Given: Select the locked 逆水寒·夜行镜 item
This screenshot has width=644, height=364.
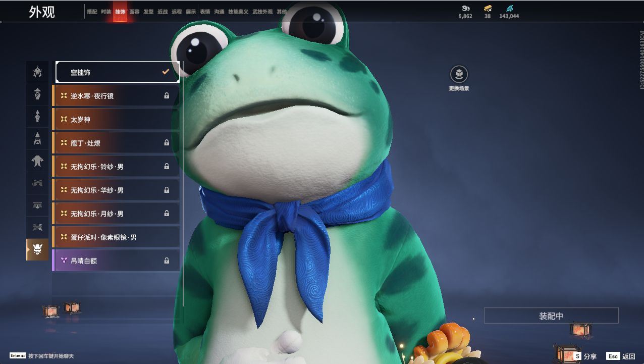Looking at the screenshot, I should [x=116, y=96].
